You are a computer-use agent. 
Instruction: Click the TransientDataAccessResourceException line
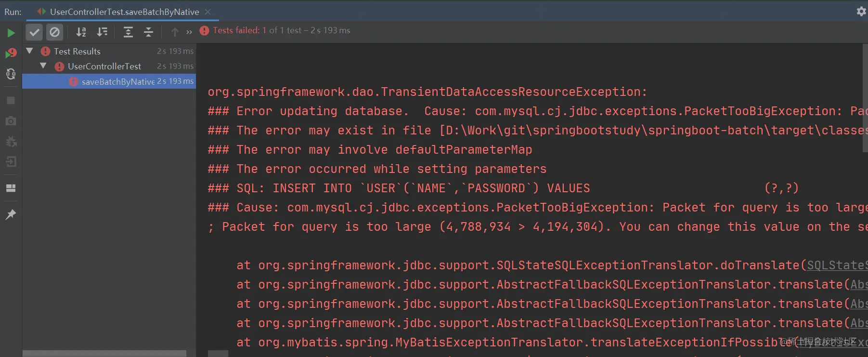pyautogui.click(x=428, y=92)
